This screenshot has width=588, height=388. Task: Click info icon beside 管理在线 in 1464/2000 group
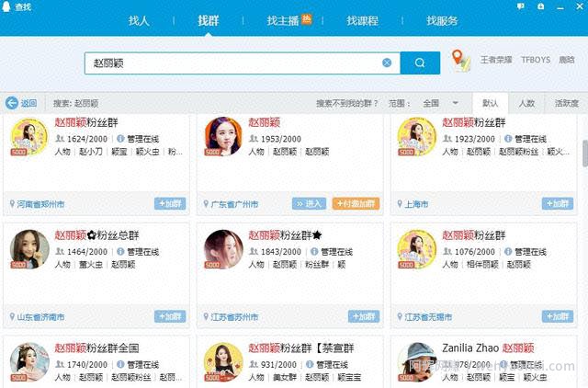point(120,251)
